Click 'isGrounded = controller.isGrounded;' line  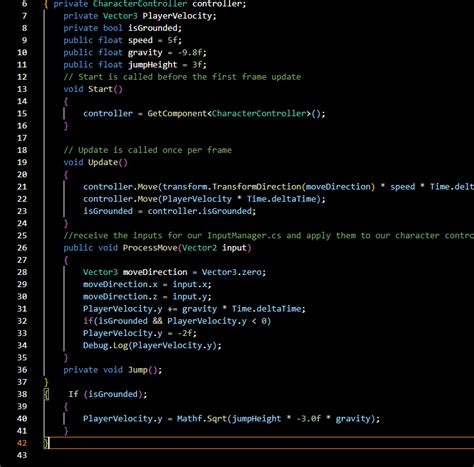(169, 211)
